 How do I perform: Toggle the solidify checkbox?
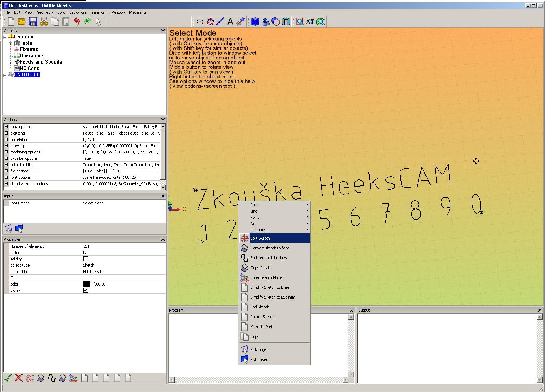(x=85, y=259)
